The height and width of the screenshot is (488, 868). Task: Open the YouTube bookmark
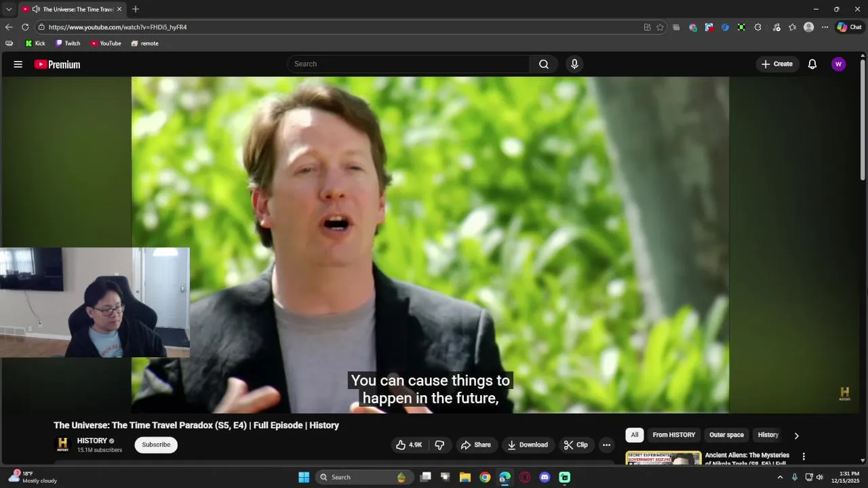click(106, 43)
